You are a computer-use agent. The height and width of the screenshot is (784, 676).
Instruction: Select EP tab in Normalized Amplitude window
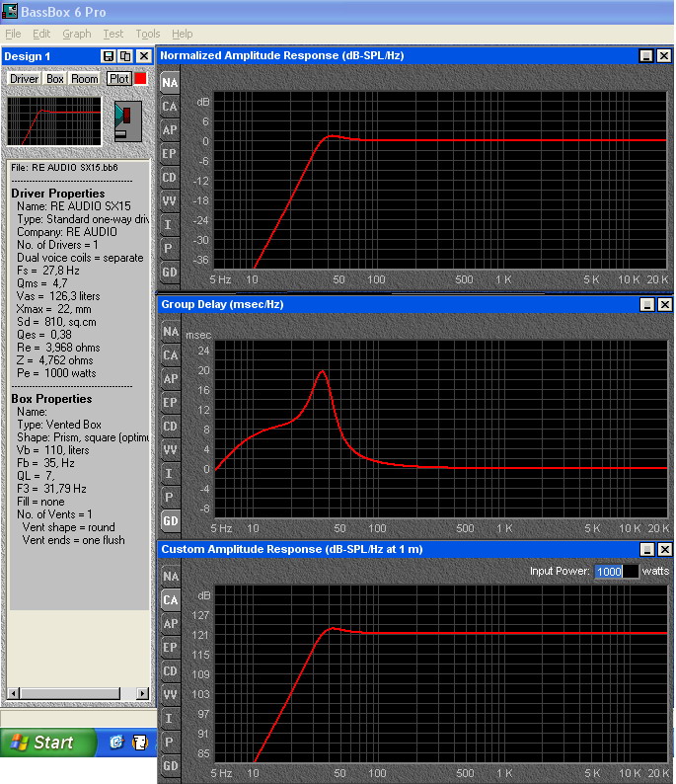pos(170,153)
